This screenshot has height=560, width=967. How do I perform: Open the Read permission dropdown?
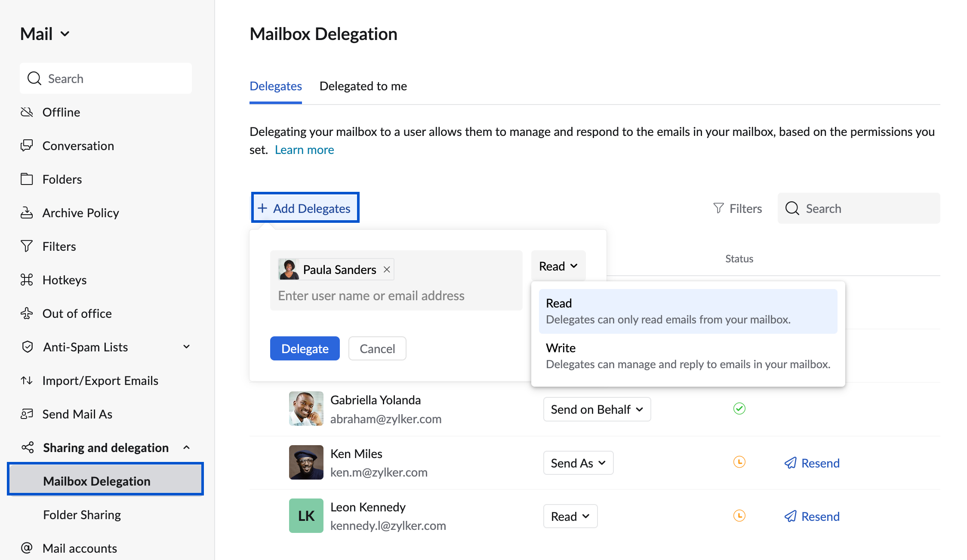[x=558, y=265]
